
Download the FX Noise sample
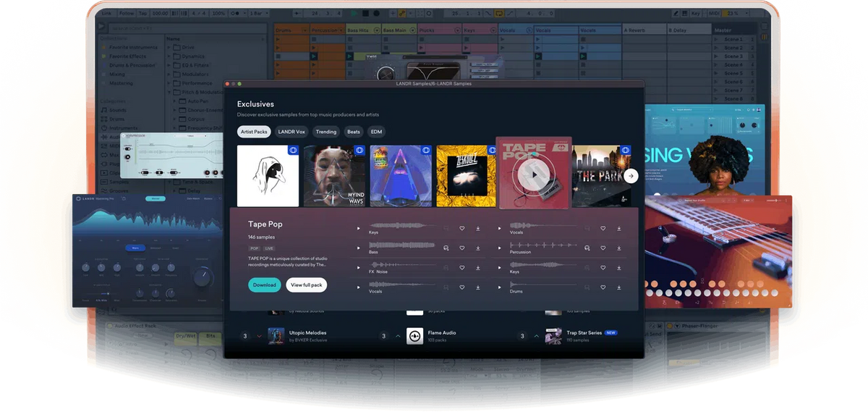click(x=478, y=268)
